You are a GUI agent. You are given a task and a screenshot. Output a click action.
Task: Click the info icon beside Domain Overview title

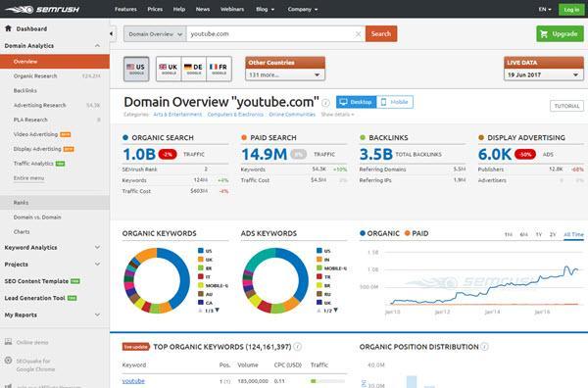(x=326, y=102)
